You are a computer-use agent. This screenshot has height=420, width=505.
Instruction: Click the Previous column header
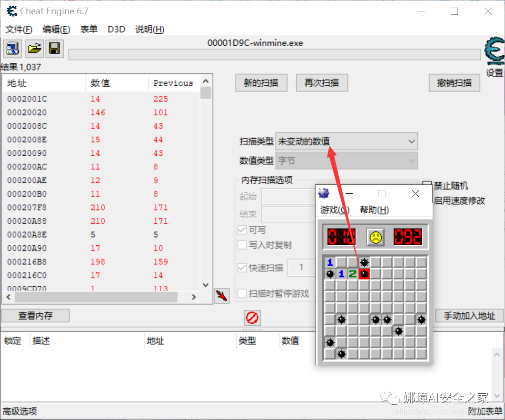174,83
